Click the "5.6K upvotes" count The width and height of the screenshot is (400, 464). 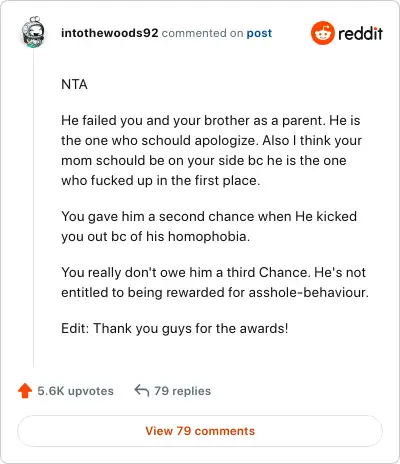(75, 391)
